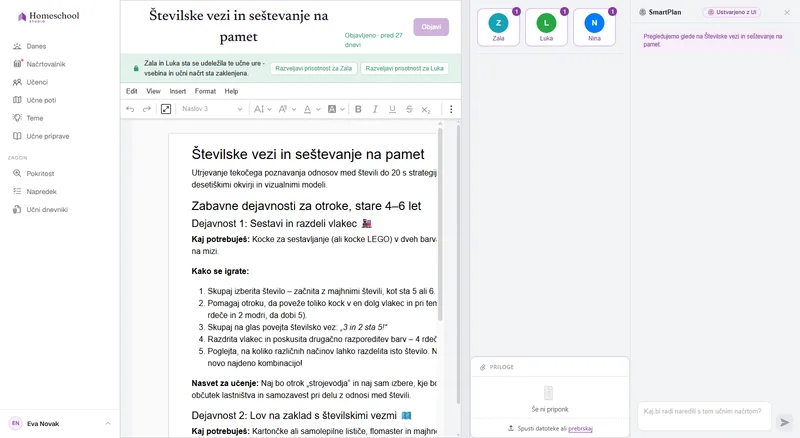This screenshot has height=438, width=800.
Task: Click the lock icon in attendance banner
Action: pyautogui.click(x=136, y=68)
